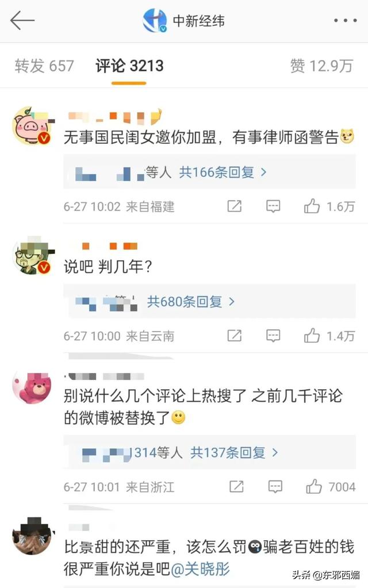Reply to the comment from Yunnan

273,336
